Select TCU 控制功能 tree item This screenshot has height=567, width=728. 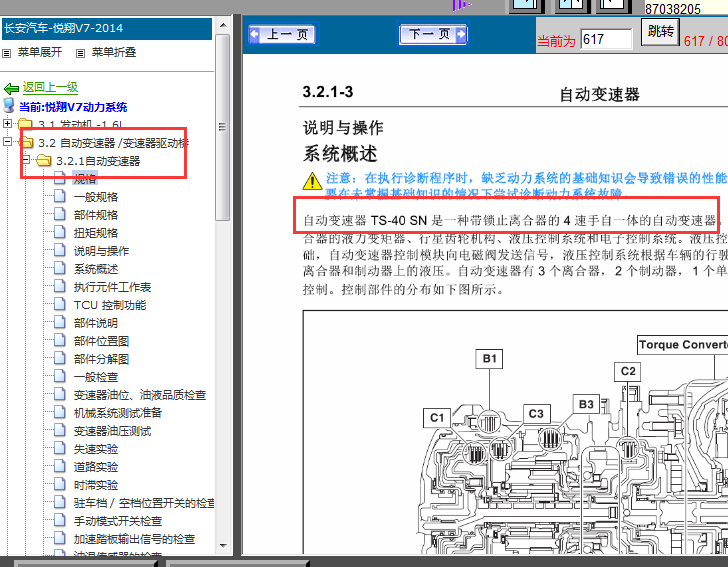[110, 305]
